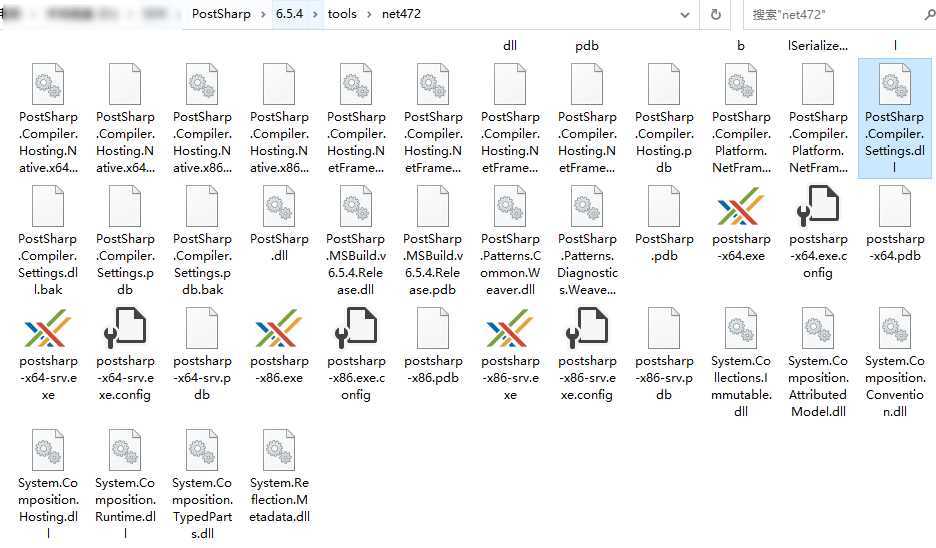Select PostSharp.Patterns.Diagnostics.Weave file
The image size is (936, 548).
click(587, 241)
